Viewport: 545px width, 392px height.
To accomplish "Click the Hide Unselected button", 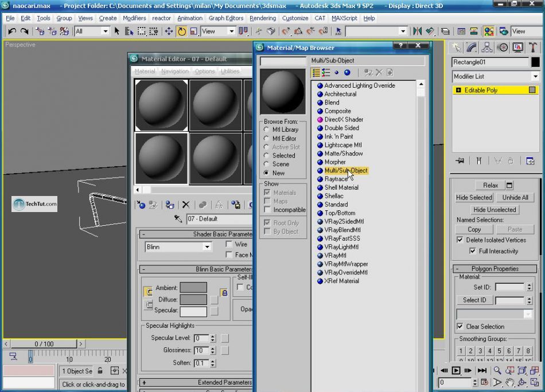I will click(x=495, y=210).
